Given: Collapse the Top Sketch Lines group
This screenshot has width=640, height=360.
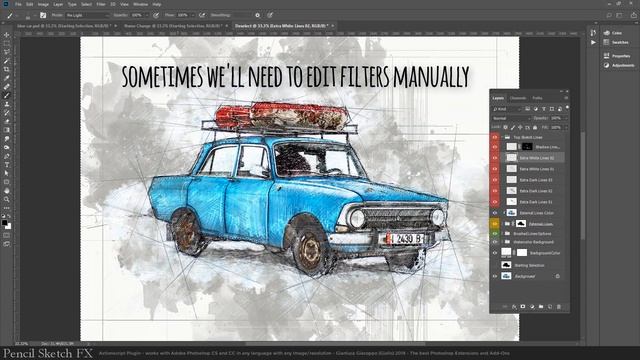Looking at the screenshot, I should [x=502, y=138].
